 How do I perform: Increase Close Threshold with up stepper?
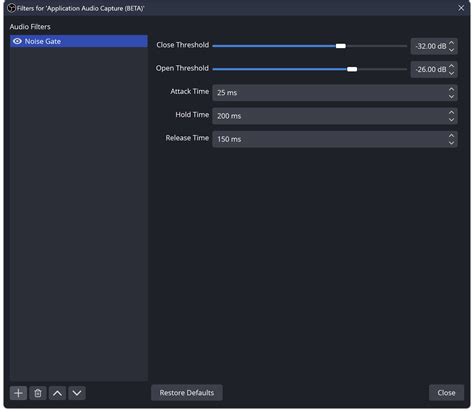452,43
